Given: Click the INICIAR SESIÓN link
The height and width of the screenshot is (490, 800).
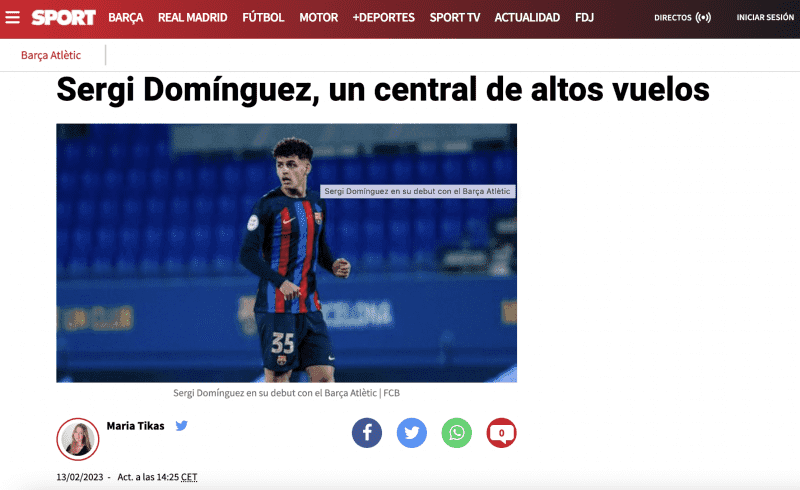Looking at the screenshot, I should coord(765,17).
